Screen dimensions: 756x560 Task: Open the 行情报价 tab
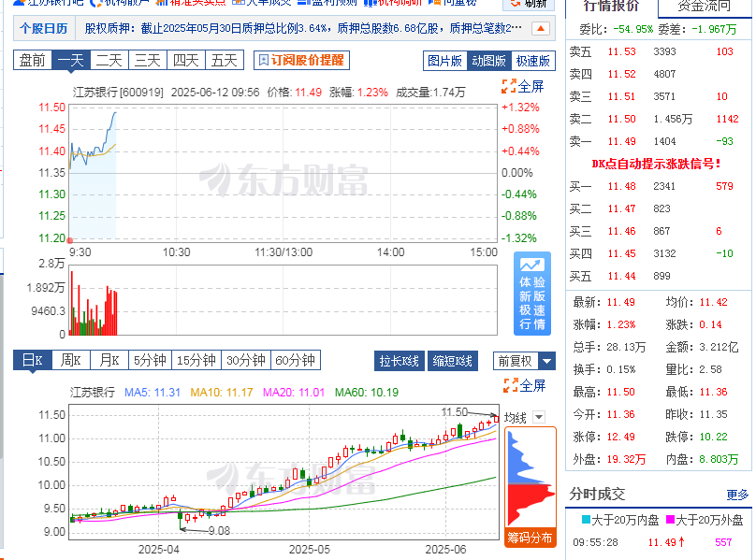point(611,6)
